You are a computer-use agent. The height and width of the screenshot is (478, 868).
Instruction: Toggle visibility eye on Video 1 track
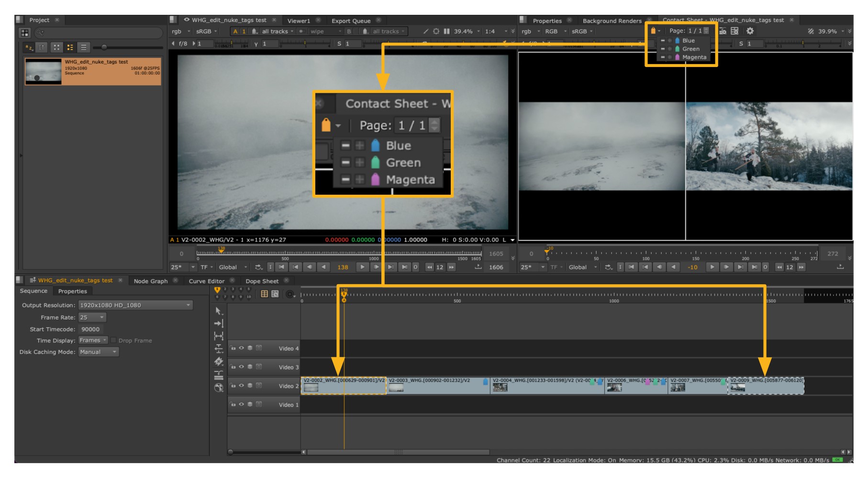point(242,404)
